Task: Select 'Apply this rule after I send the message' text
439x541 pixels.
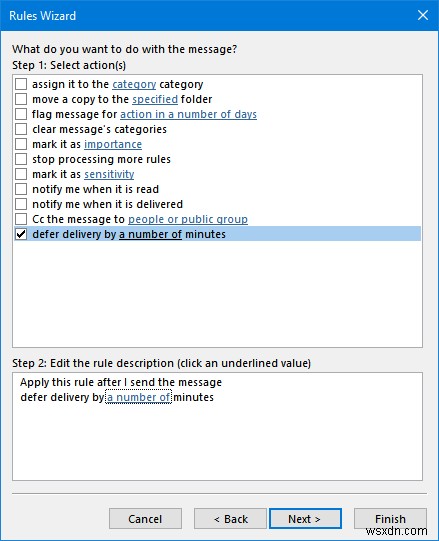Action: (121, 382)
